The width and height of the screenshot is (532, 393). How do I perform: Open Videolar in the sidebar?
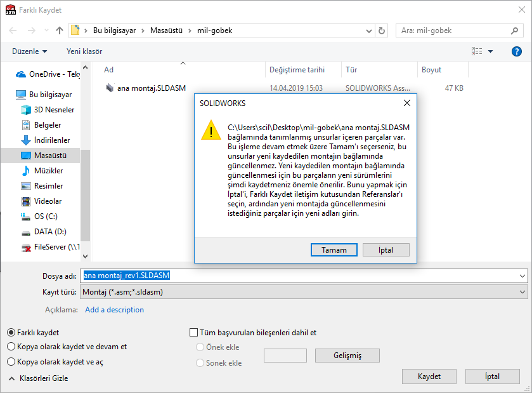pos(41,201)
